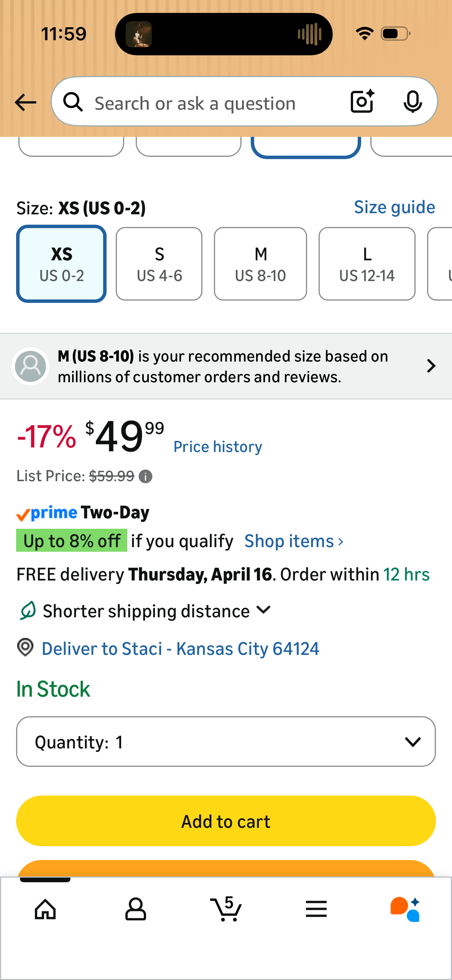This screenshot has width=452, height=980.
Task: Tap the back arrow icon
Action: tap(25, 102)
